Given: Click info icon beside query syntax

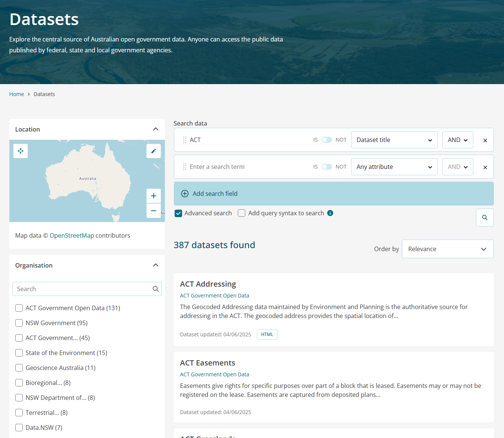Looking at the screenshot, I should 330,213.
